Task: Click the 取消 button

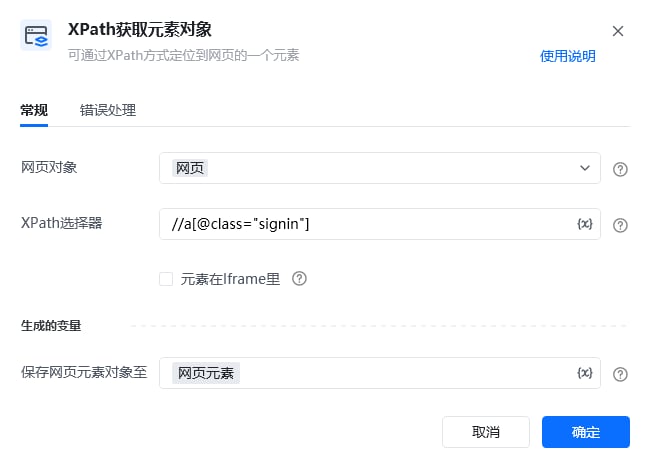Action: (486, 432)
